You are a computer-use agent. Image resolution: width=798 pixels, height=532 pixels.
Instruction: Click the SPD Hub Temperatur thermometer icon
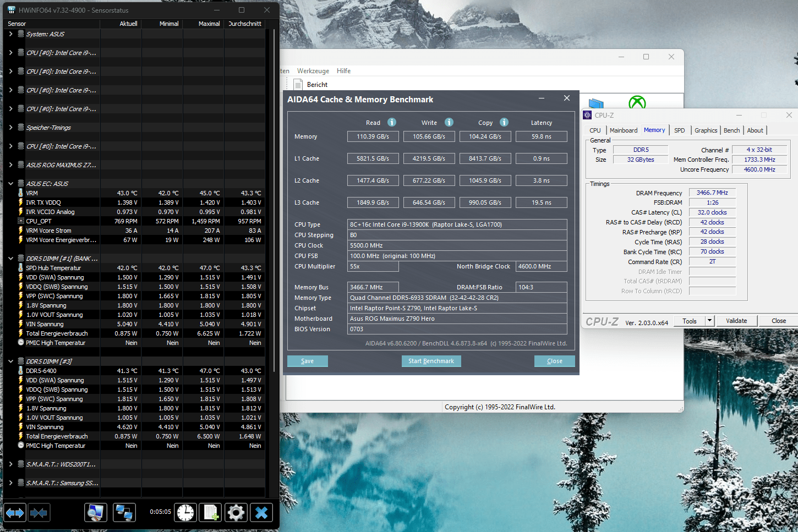click(21, 268)
